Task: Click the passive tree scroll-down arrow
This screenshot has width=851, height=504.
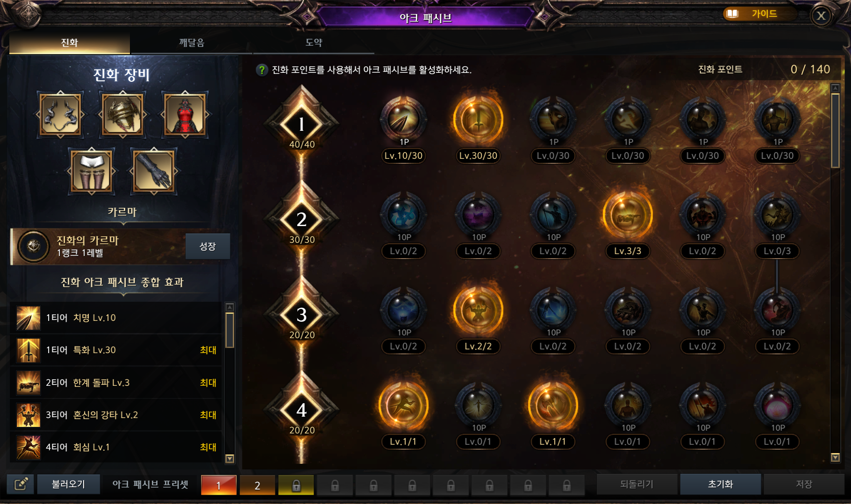Action: coord(836,458)
